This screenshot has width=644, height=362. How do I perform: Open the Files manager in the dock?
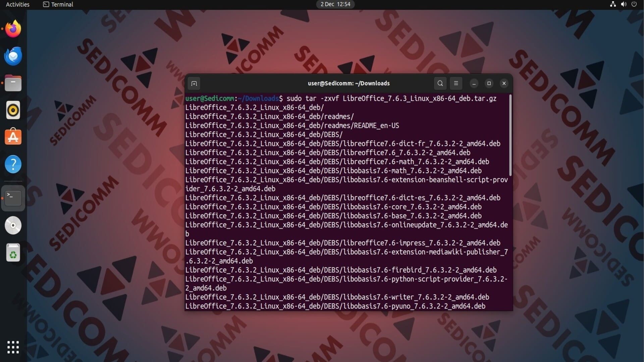coord(13,83)
